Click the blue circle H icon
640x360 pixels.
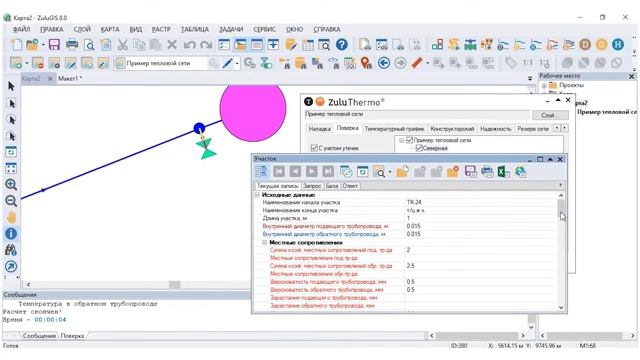pos(618,44)
